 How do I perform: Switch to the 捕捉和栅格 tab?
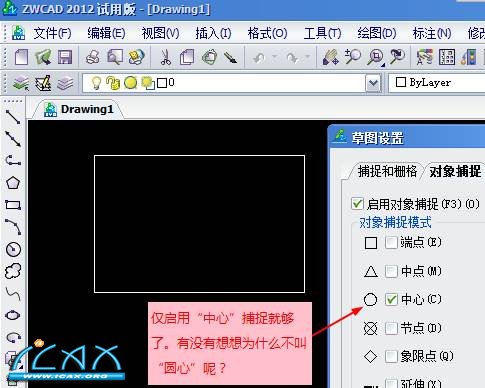pos(387,171)
